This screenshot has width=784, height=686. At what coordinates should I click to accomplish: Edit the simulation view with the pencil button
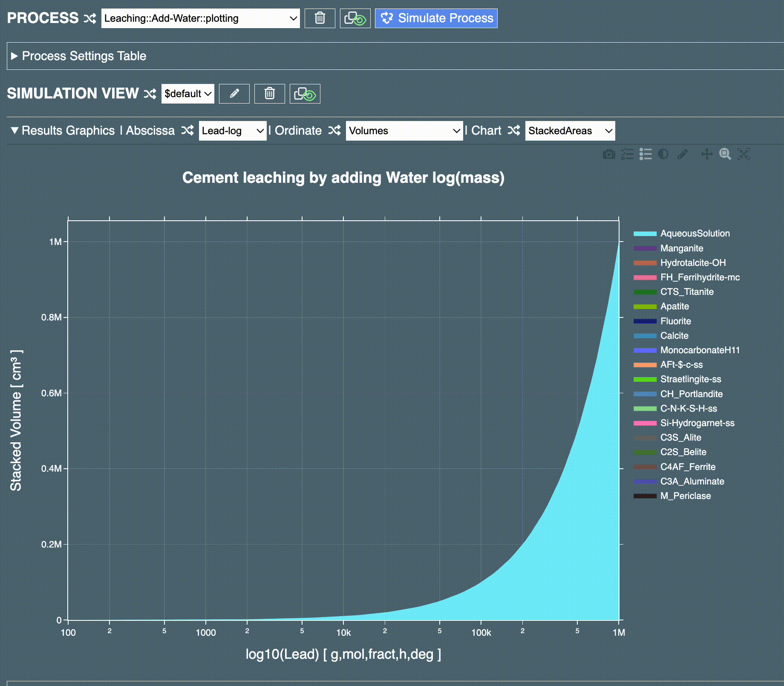tap(234, 94)
